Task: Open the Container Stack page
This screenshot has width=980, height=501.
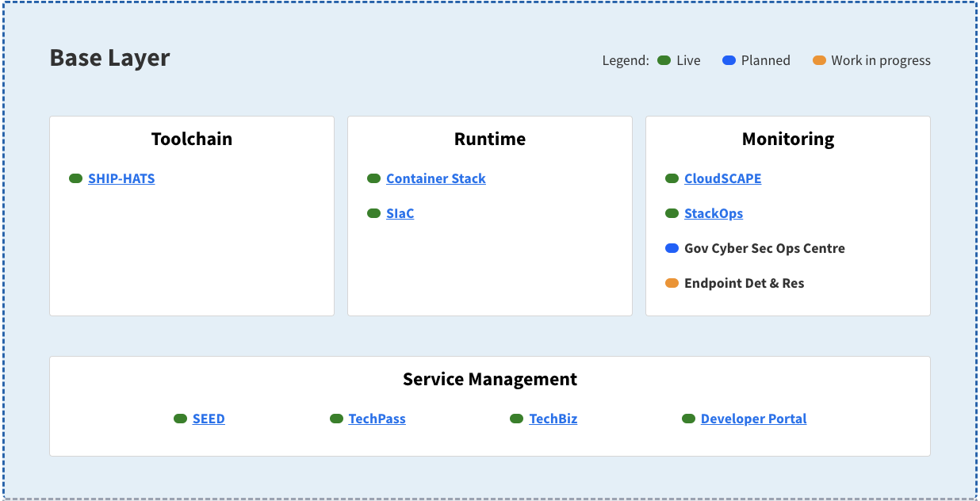Action: 435,178
